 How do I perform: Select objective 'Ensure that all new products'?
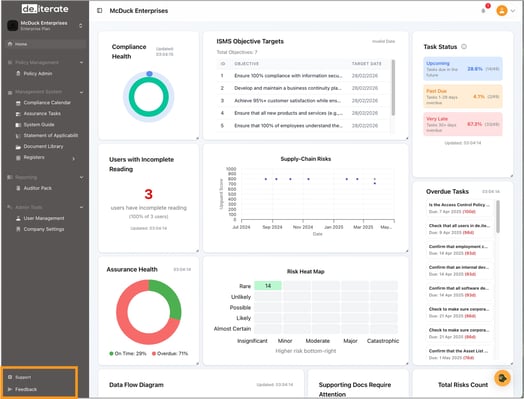point(303,113)
